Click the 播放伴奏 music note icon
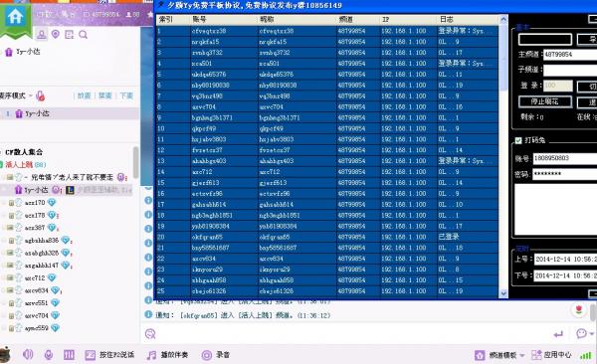This screenshot has width=597, height=364. [151, 355]
